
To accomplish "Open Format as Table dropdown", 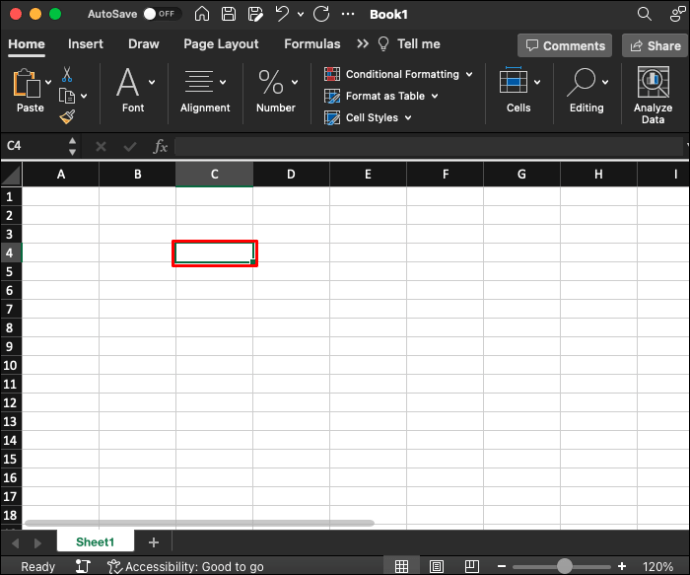I will point(381,96).
